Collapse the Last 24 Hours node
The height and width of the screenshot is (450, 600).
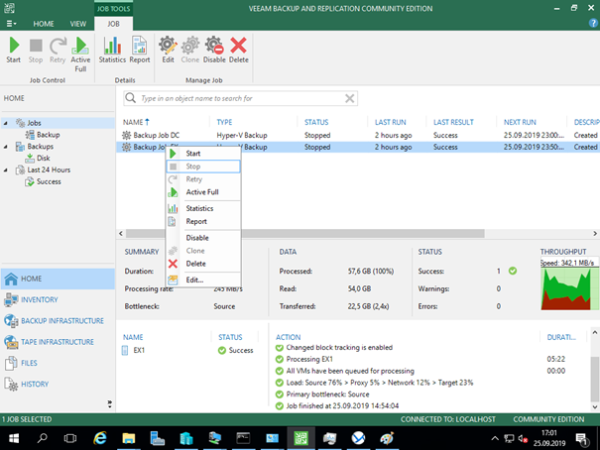7,170
